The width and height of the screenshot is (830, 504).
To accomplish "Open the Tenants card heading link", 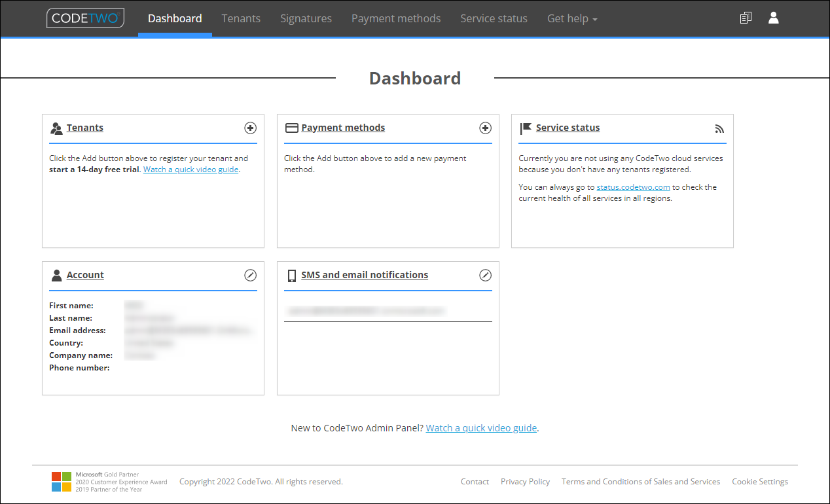I will click(85, 128).
